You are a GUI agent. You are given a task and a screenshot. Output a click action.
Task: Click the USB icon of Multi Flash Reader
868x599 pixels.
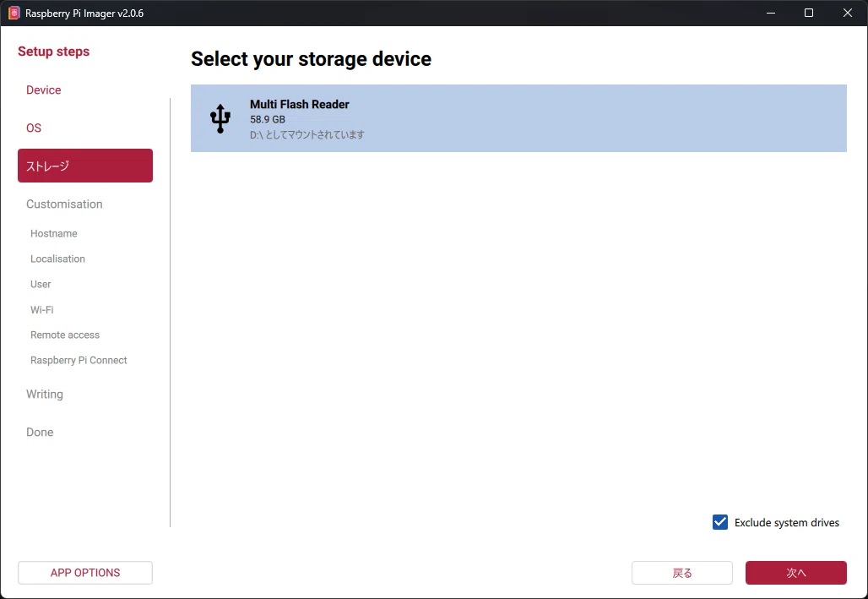(x=220, y=118)
